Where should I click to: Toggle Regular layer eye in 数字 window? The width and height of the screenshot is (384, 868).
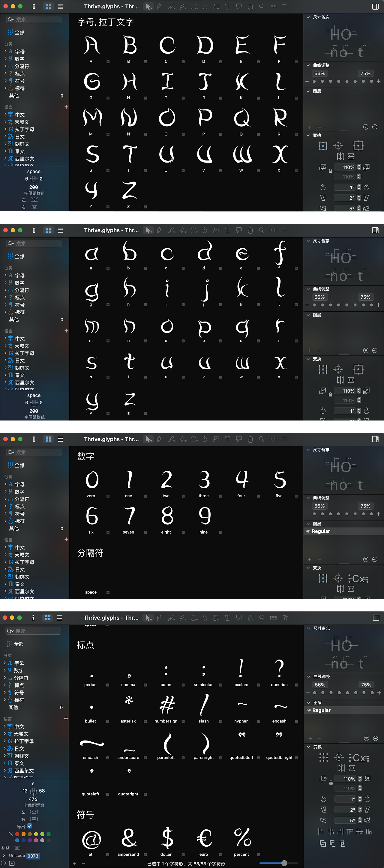(308, 531)
